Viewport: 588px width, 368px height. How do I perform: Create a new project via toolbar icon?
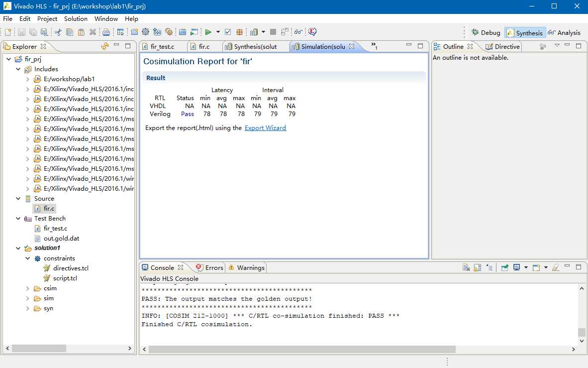tap(134, 32)
